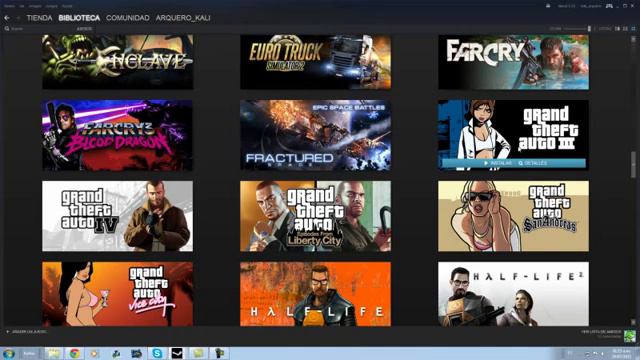Click Detalles on Grand Theft Auto III
The height and width of the screenshot is (360, 640).
(x=533, y=163)
